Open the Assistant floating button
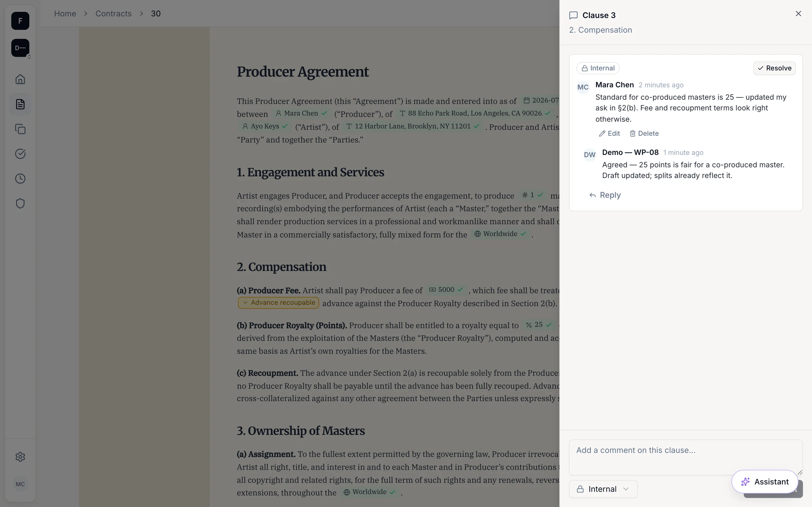Image resolution: width=812 pixels, height=507 pixels. (x=765, y=482)
